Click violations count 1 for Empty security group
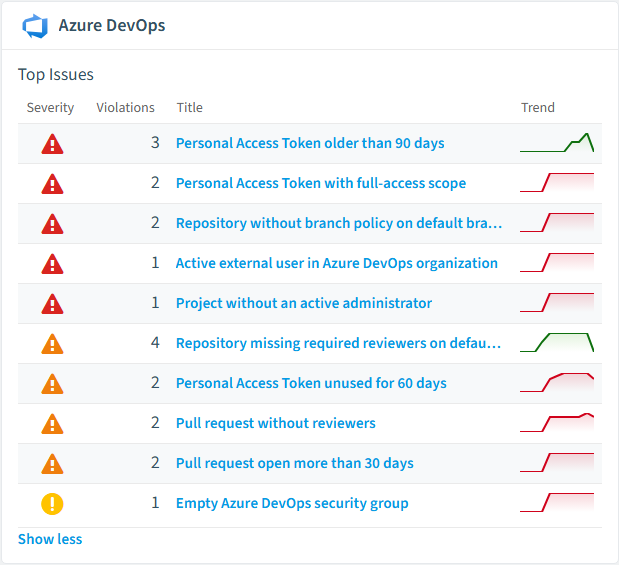 click(x=156, y=503)
